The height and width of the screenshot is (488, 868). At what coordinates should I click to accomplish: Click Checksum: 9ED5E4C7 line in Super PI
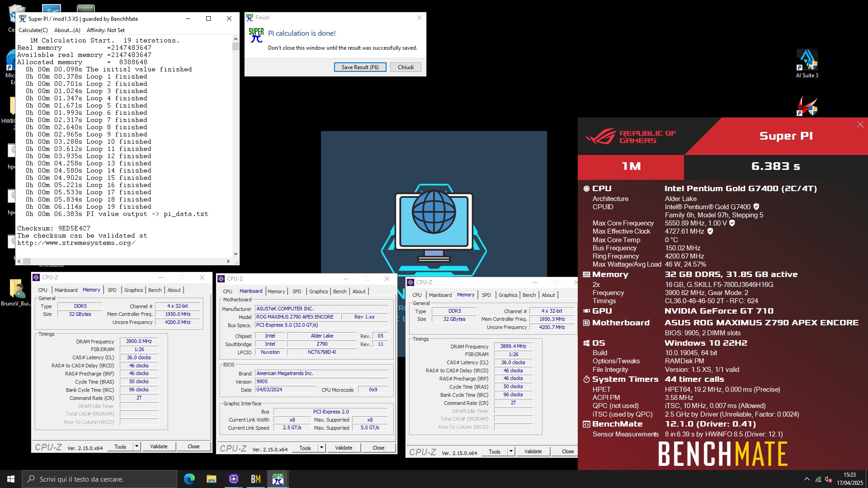coord(54,228)
